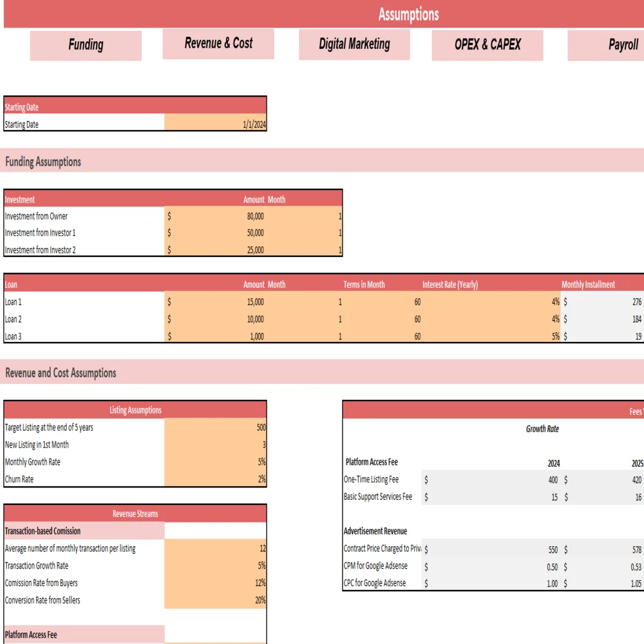
Task: Edit the Loan 1 amount cell
Action: click(x=215, y=302)
